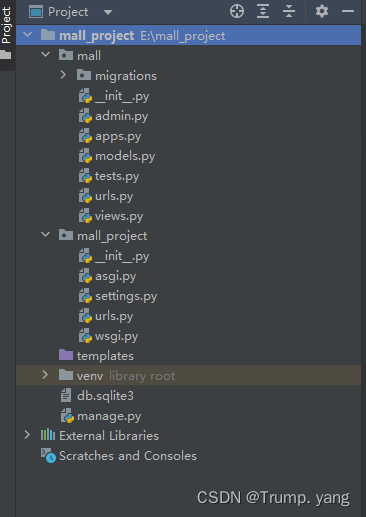Click the Python icon next to asgi.py
This screenshot has height=517, width=366.
(85, 276)
